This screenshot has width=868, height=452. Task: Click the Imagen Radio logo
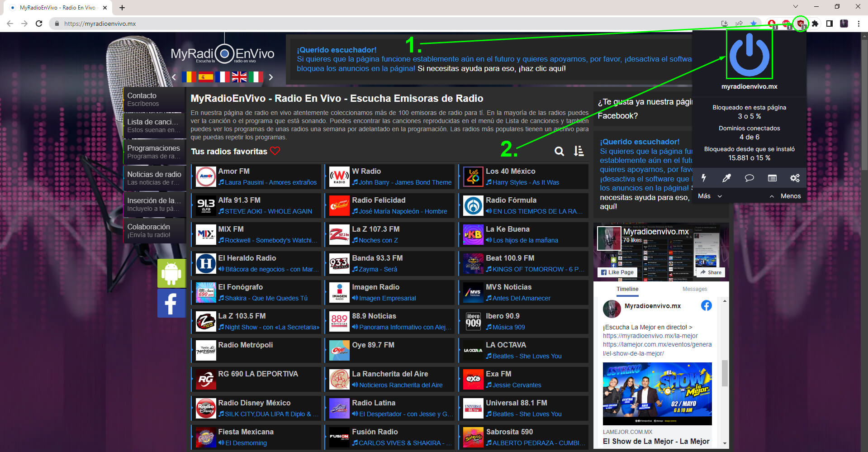339,292
